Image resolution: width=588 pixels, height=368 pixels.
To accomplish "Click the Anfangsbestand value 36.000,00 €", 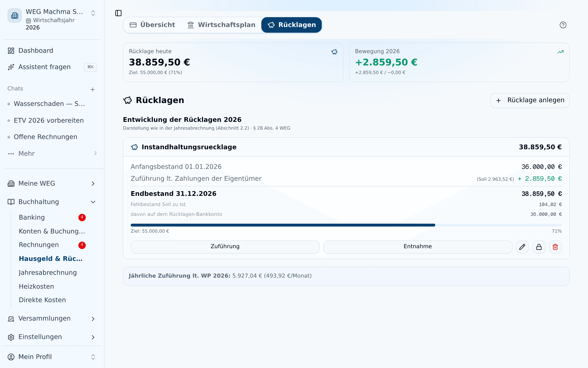I will (x=541, y=167).
